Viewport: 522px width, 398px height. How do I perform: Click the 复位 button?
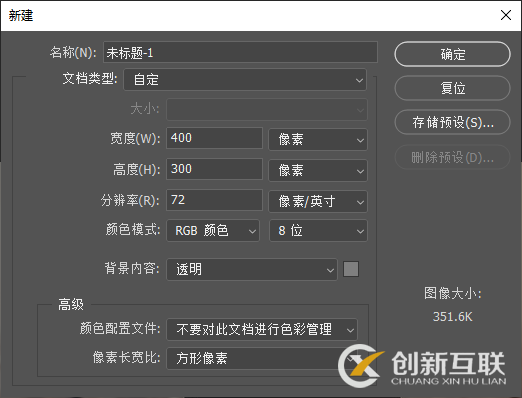(x=452, y=88)
